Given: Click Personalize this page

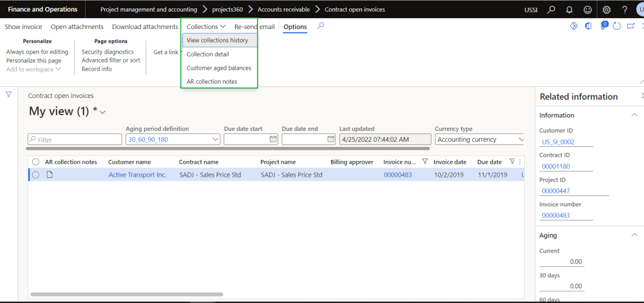Looking at the screenshot, I should [x=33, y=61].
